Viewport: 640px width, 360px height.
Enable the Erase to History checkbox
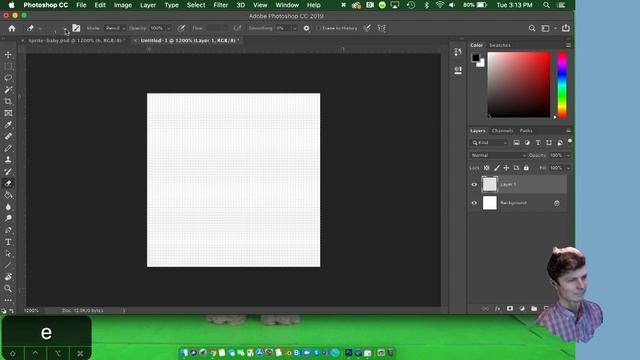click(x=318, y=28)
